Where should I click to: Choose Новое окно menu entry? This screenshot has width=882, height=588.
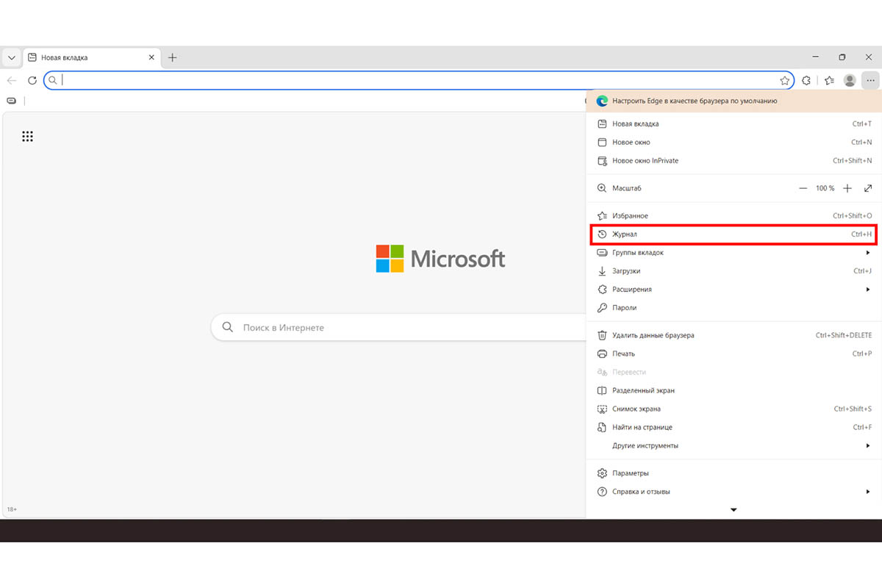tap(734, 143)
